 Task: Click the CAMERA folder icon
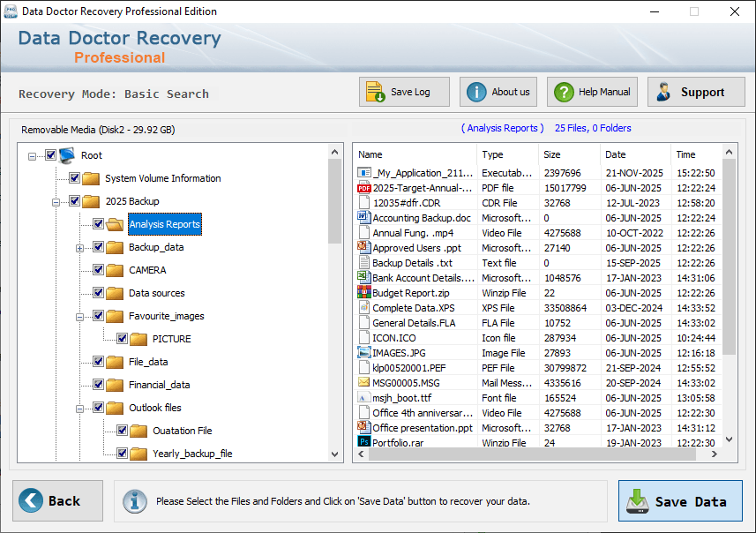[115, 270]
